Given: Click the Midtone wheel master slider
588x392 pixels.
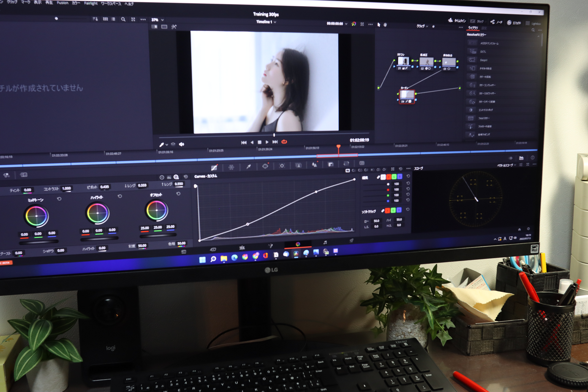Looking at the screenshot, I should tap(38, 242).
